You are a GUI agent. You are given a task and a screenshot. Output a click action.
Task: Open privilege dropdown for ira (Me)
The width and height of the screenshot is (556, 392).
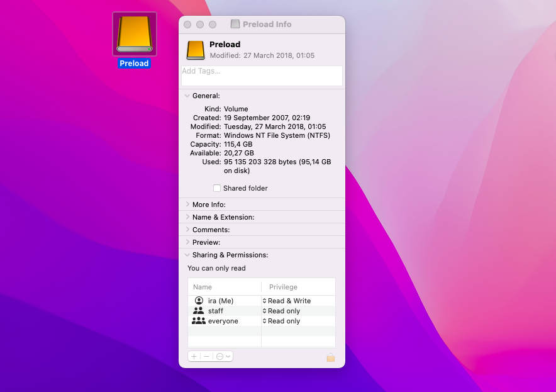(287, 301)
